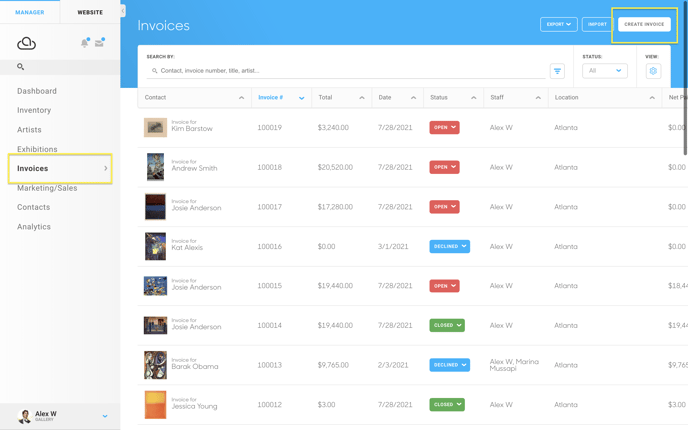The width and height of the screenshot is (688, 430).
Task: Open Kat Alexis invoice artwork thumbnail
Action: coord(155,246)
